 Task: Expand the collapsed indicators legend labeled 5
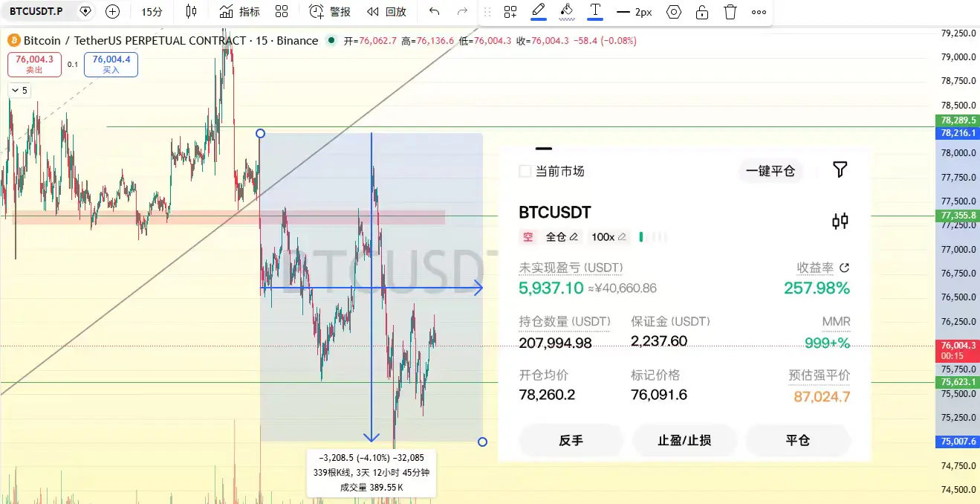19,90
